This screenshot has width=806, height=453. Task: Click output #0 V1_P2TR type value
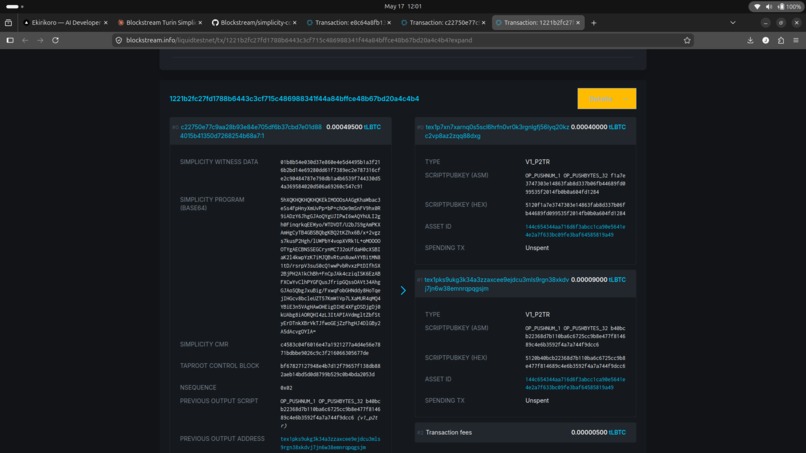point(537,161)
